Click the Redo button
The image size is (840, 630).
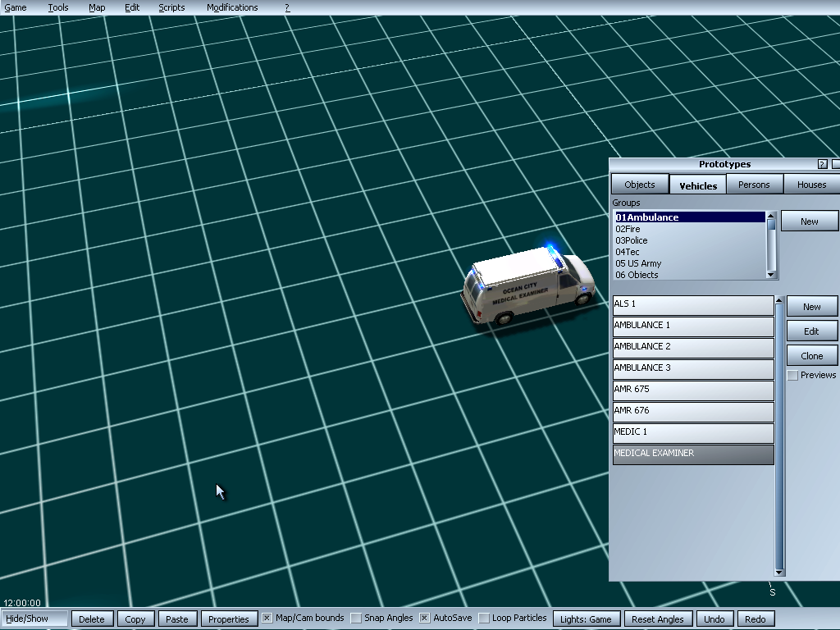[x=756, y=619]
